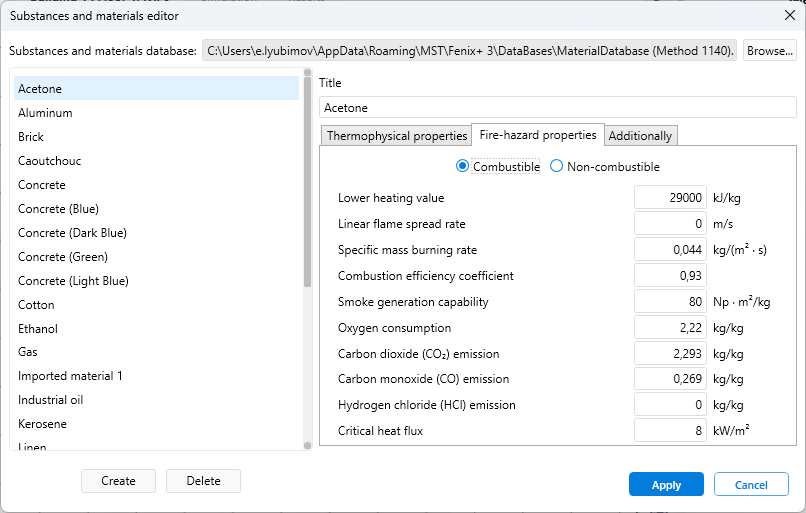Click the Title field containing Acetone

(x=558, y=107)
